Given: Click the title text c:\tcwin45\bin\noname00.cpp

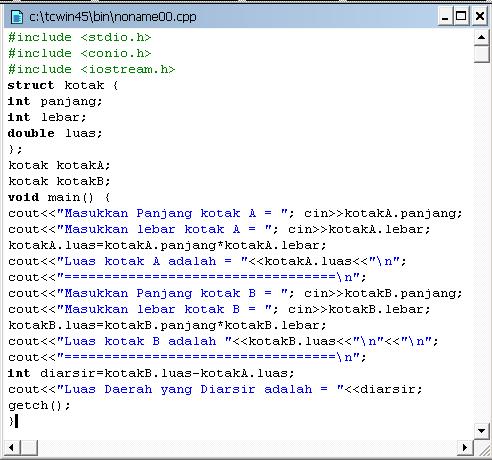Looking at the screenshot, I should coord(113,17).
